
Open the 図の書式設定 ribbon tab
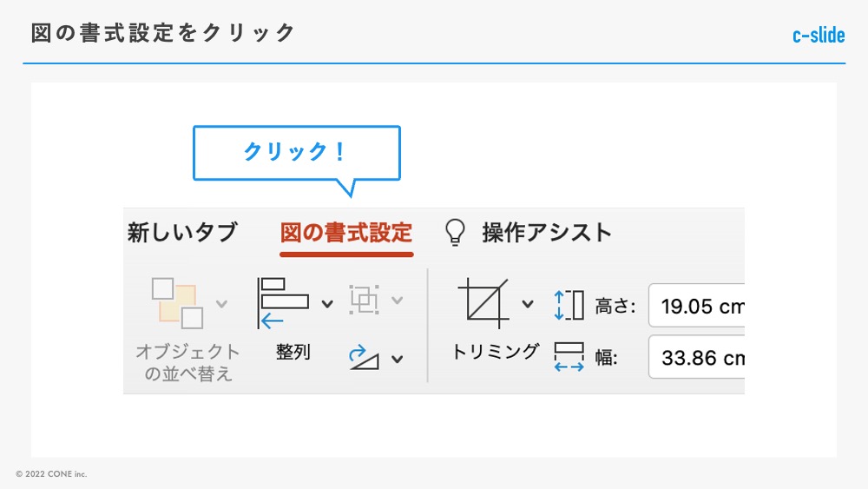click(x=346, y=233)
